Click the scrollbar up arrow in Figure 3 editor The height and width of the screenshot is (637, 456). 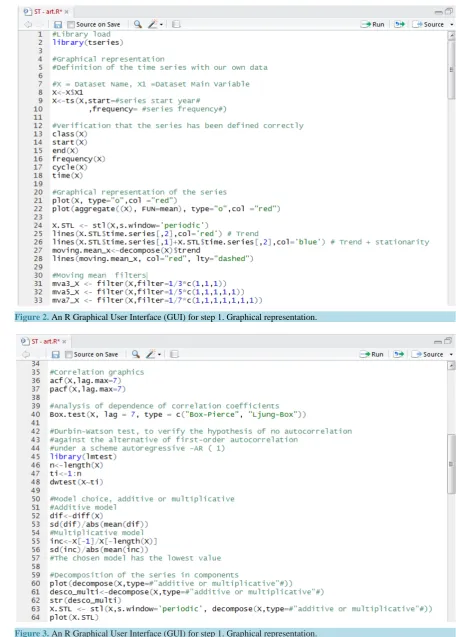[x=451, y=365]
